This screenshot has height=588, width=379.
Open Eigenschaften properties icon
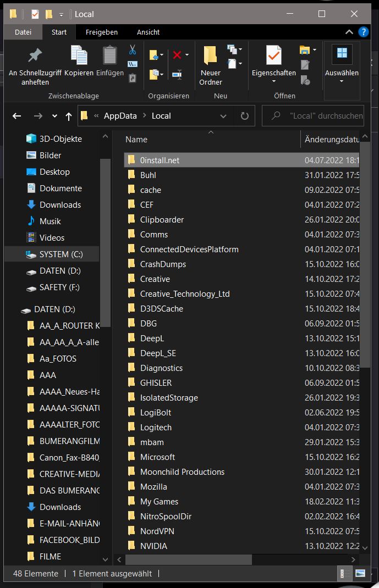274,56
